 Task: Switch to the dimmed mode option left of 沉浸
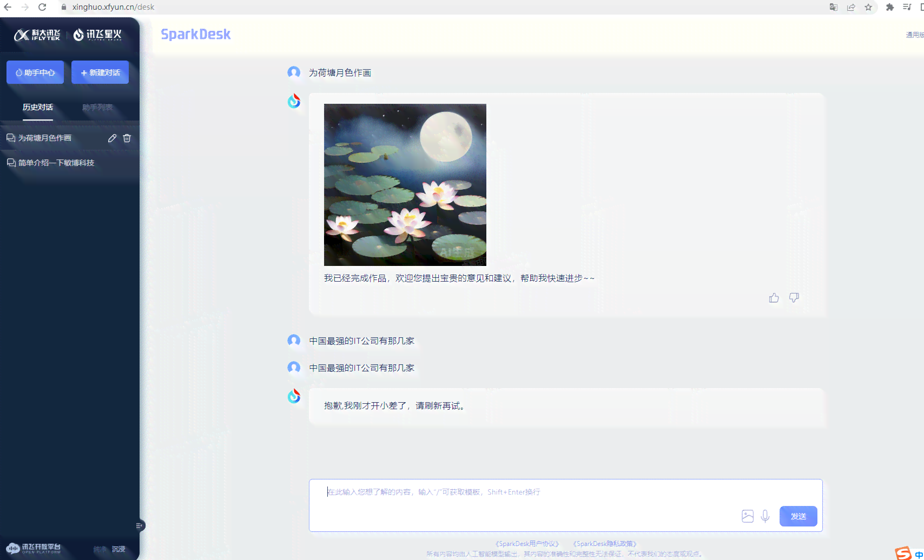point(100,549)
